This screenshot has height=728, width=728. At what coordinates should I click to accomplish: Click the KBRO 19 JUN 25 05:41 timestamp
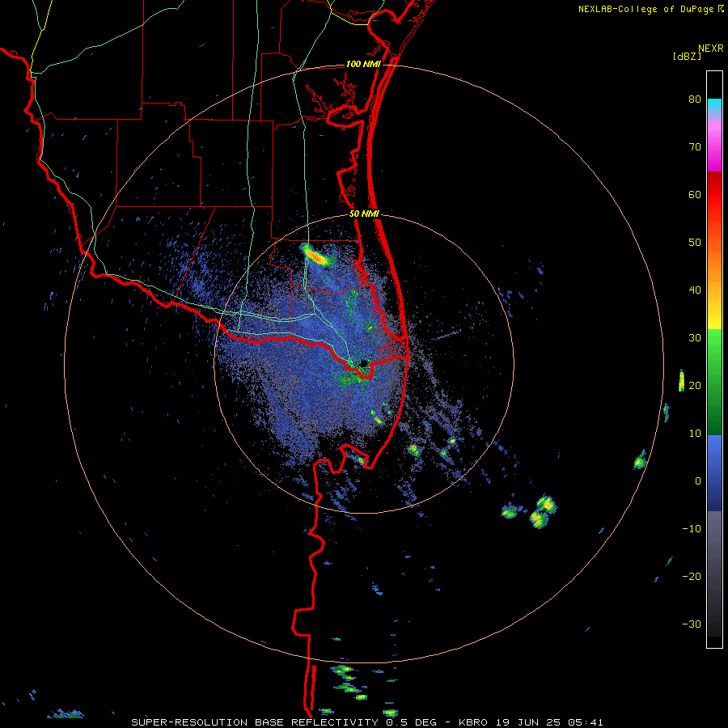point(531,722)
